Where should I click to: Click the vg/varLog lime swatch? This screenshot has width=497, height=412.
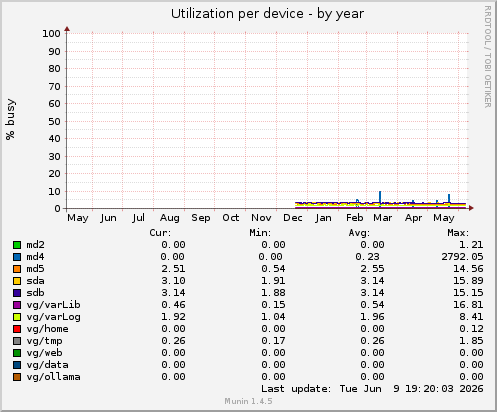point(17,317)
